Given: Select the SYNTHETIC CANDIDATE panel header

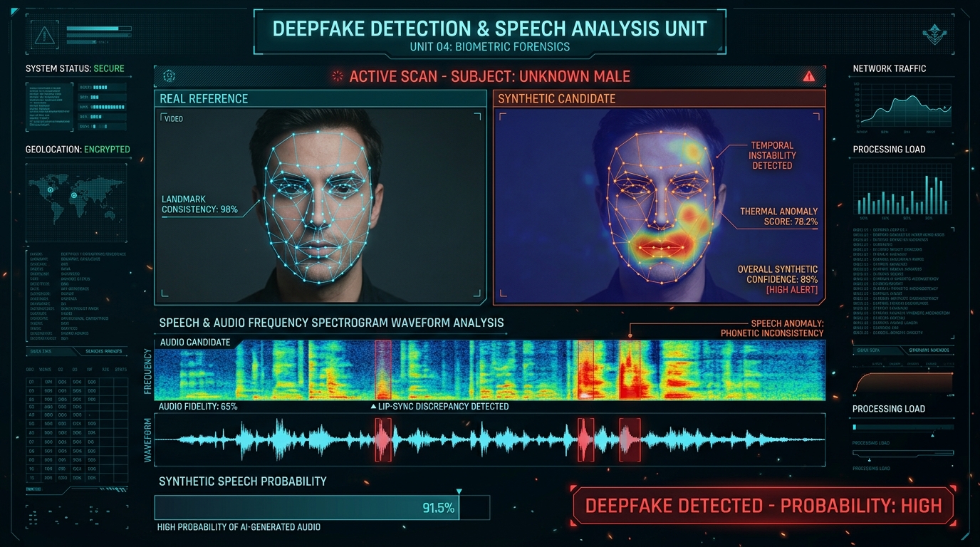Looking at the screenshot, I should 659,98.
